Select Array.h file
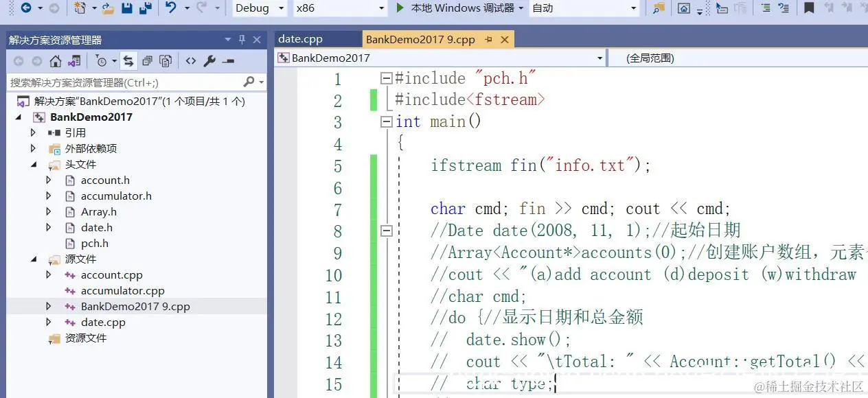 click(98, 211)
